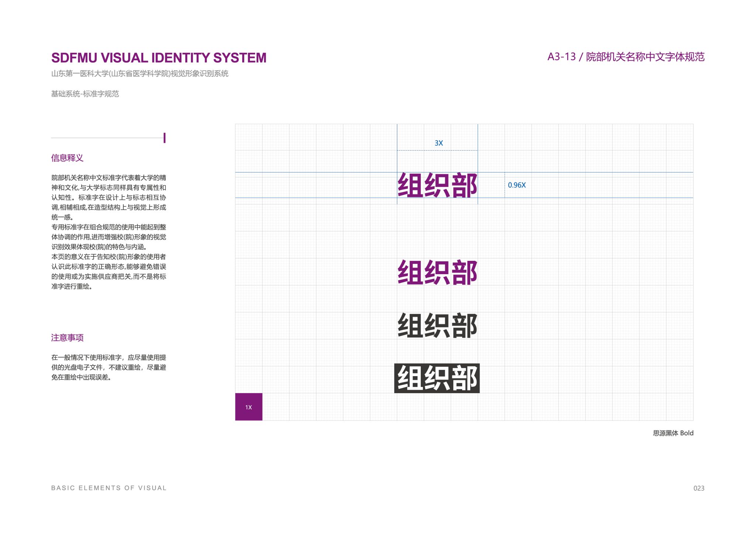Click the purple 组织部 sample without guidelines

click(437, 273)
